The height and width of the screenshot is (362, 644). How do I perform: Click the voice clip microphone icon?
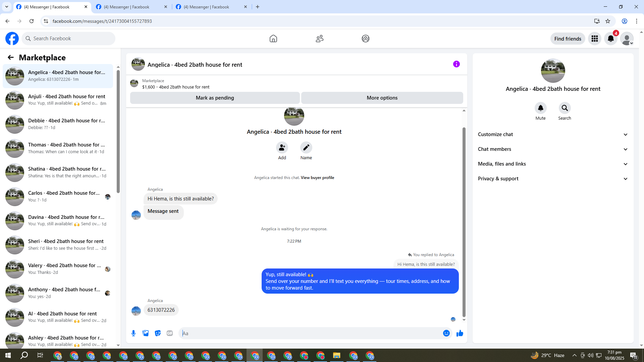point(133,333)
